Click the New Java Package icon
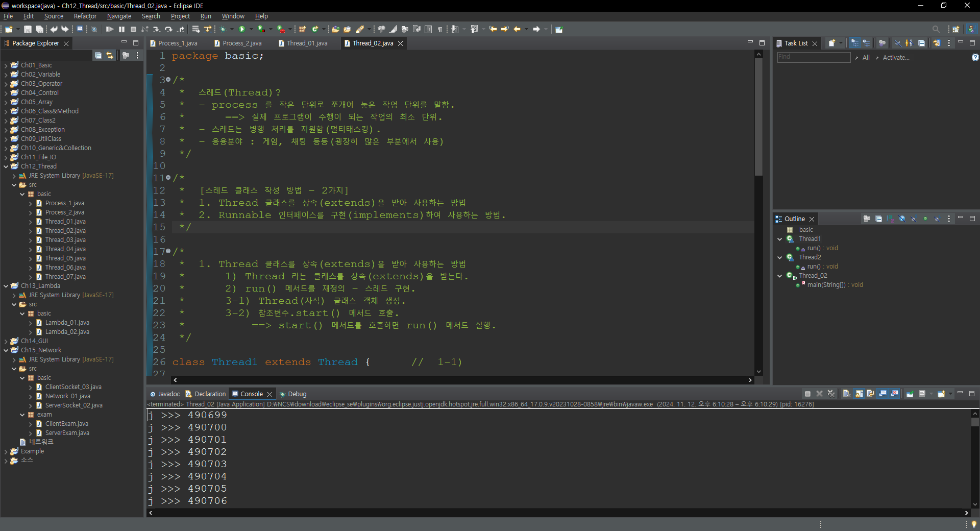980x531 pixels. click(303, 30)
